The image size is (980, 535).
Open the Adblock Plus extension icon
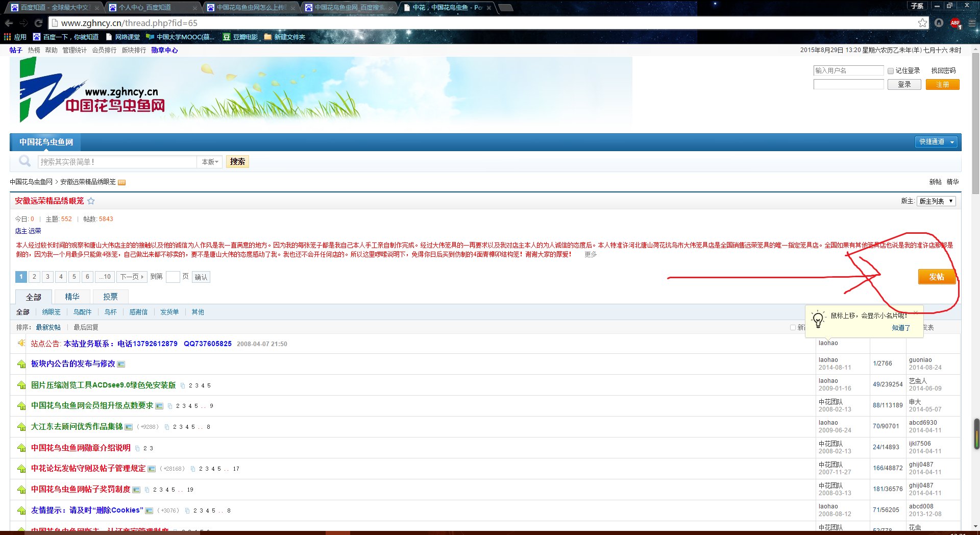pyautogui.click(x=955, y=23)
